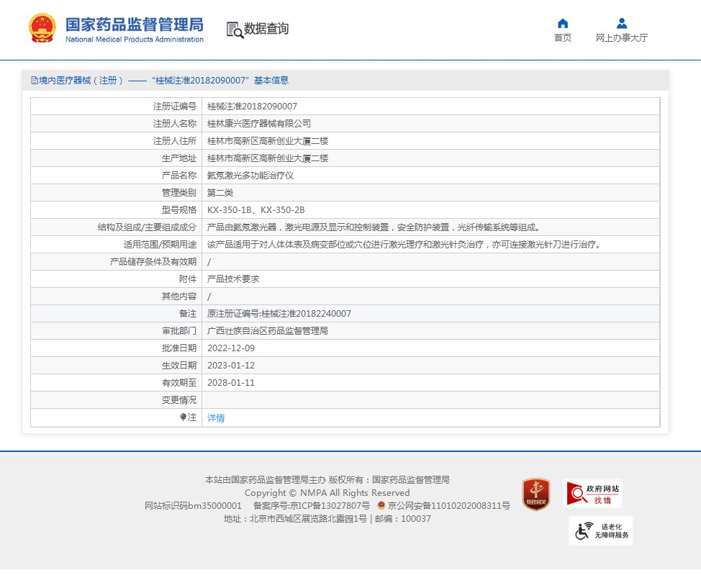701x588 pixels.
Task: Click the 产品储存条件及有效期 row label
Action: pyautogui.click(x=153, y=261)
